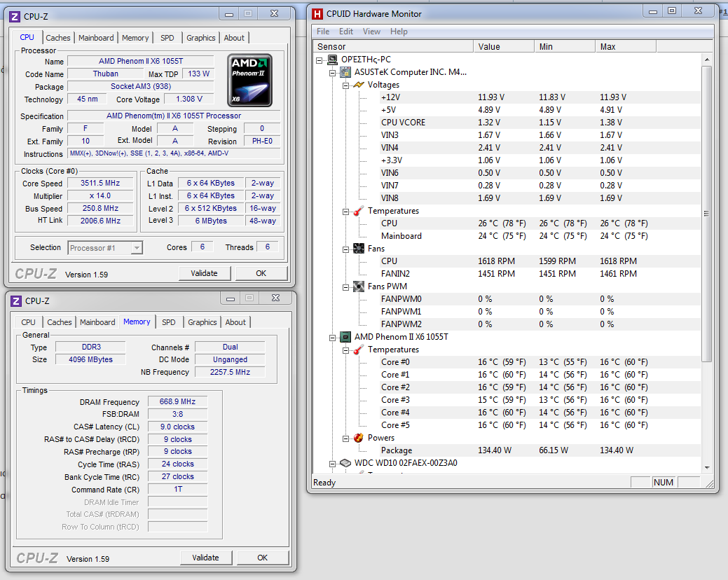Click the Sensor column header
The height and width of the screenshot is (580, 728).
click(x=393, y=47)
